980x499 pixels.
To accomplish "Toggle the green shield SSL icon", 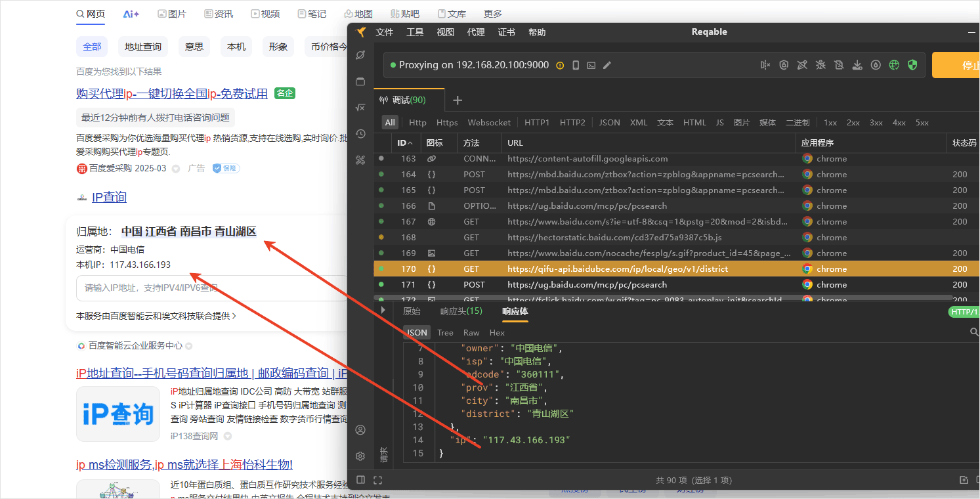I will 912,65.
